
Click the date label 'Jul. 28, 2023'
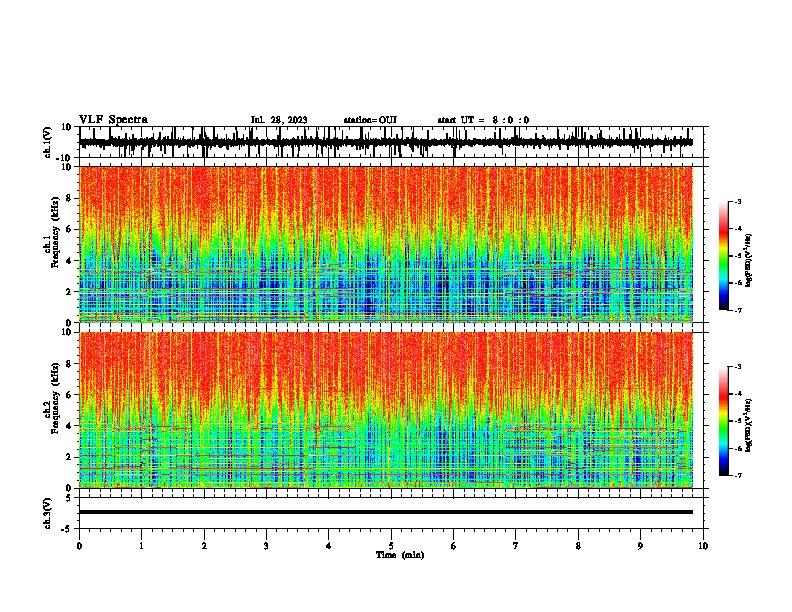(279, 120)
